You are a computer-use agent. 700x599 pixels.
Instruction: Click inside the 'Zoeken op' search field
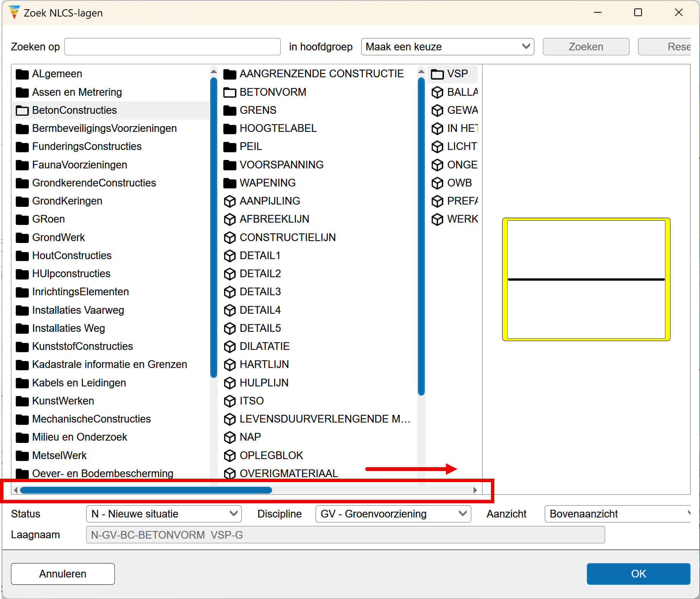[x=172, y=47]
